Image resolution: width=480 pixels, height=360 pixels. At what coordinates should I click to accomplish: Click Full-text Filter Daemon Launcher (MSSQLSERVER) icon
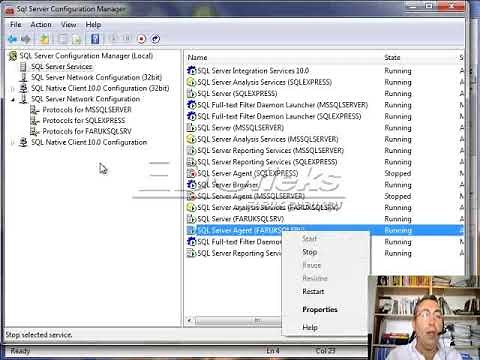coord(191,105)
